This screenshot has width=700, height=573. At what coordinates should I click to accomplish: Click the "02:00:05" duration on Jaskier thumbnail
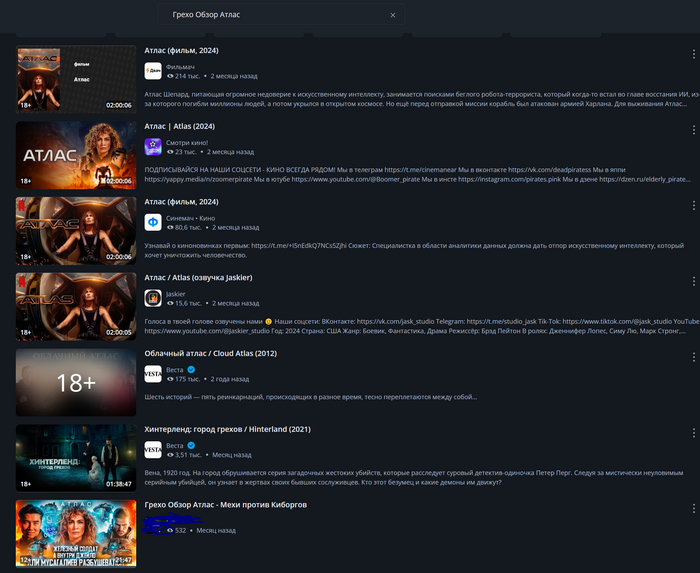point(119,332)
